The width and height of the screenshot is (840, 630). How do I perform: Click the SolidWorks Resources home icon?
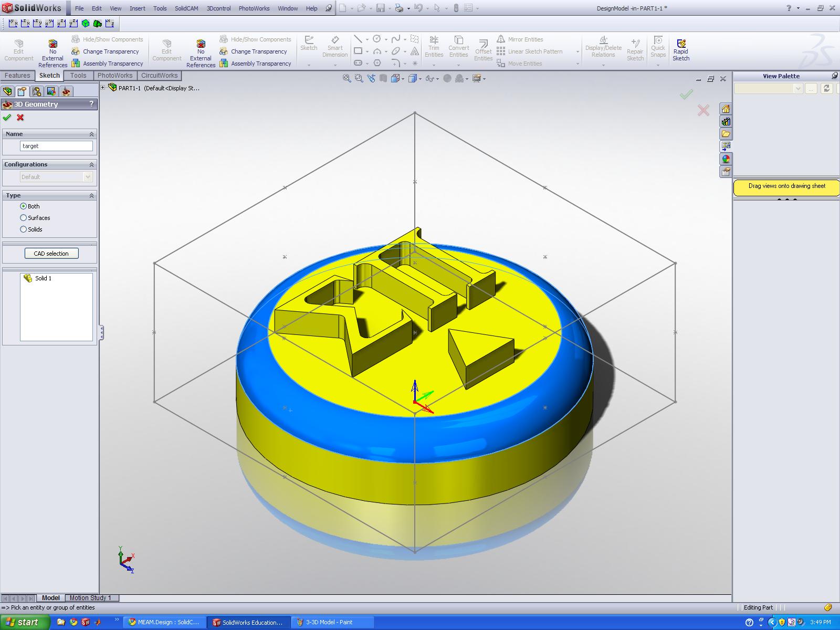(726, 109)
